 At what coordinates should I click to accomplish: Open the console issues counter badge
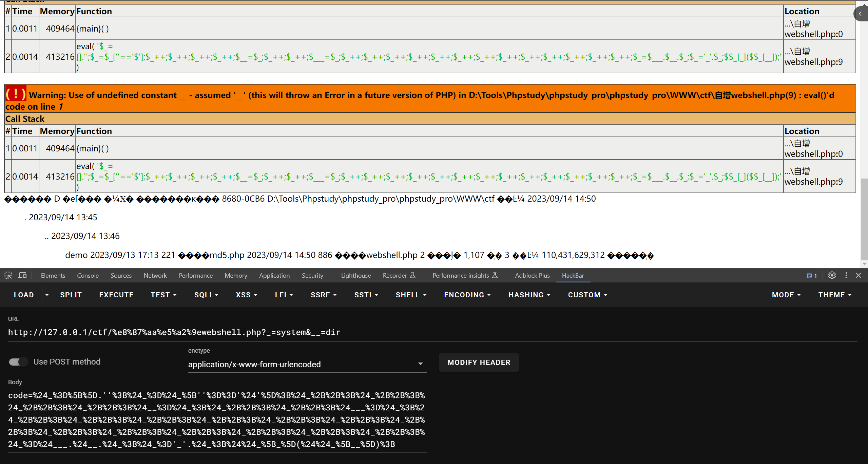point(812,276)
